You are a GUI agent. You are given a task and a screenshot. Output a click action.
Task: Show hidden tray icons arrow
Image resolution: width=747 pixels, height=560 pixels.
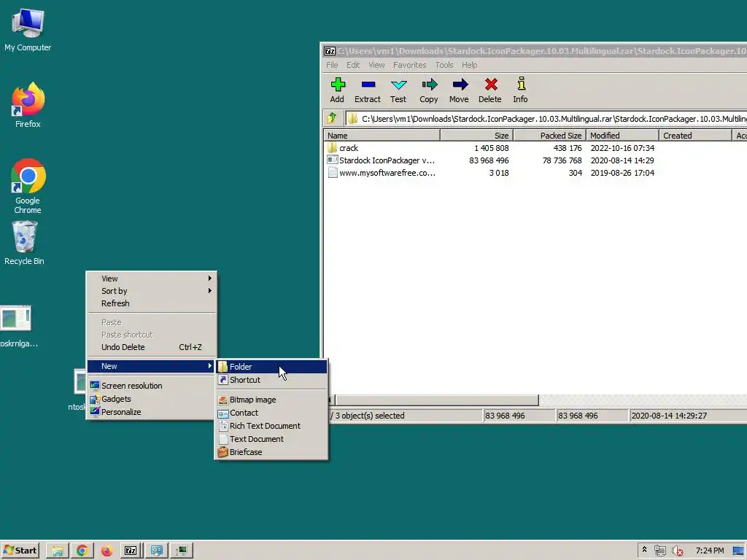click(645, 550)
